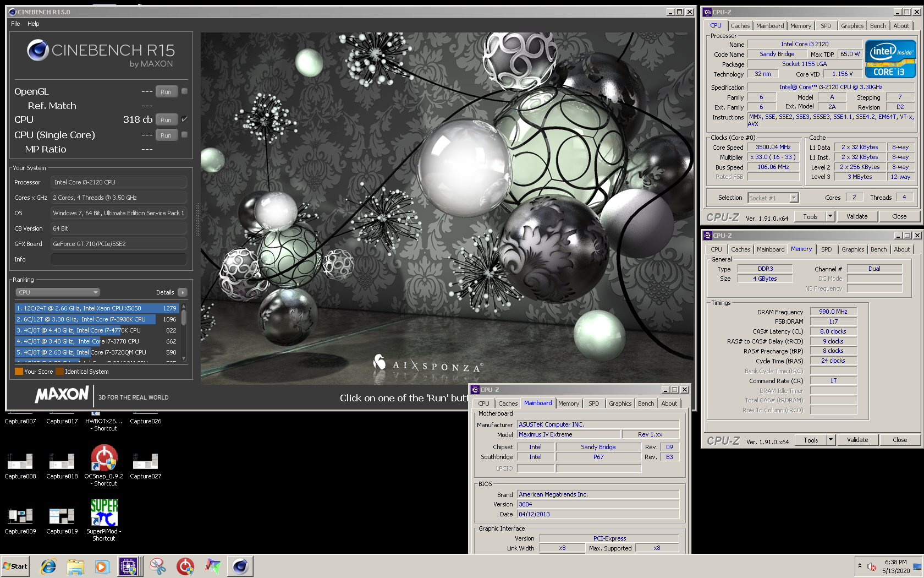The width and height of the screenshot is (924, 578).
Task: Click the MAXON logo in Cinebench
Action: [x=62, y=394]
